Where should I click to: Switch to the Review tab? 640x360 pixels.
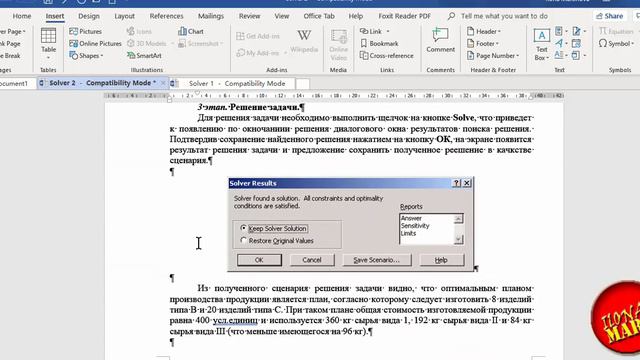[249, 16]
